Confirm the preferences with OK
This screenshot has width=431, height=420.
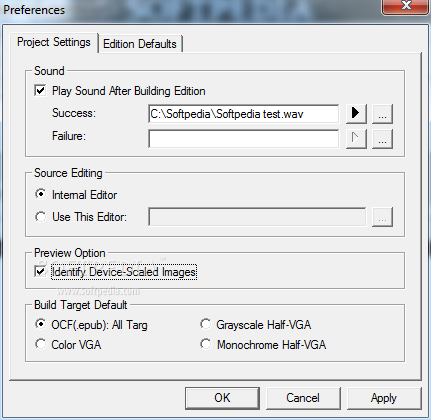pos(222,398)
